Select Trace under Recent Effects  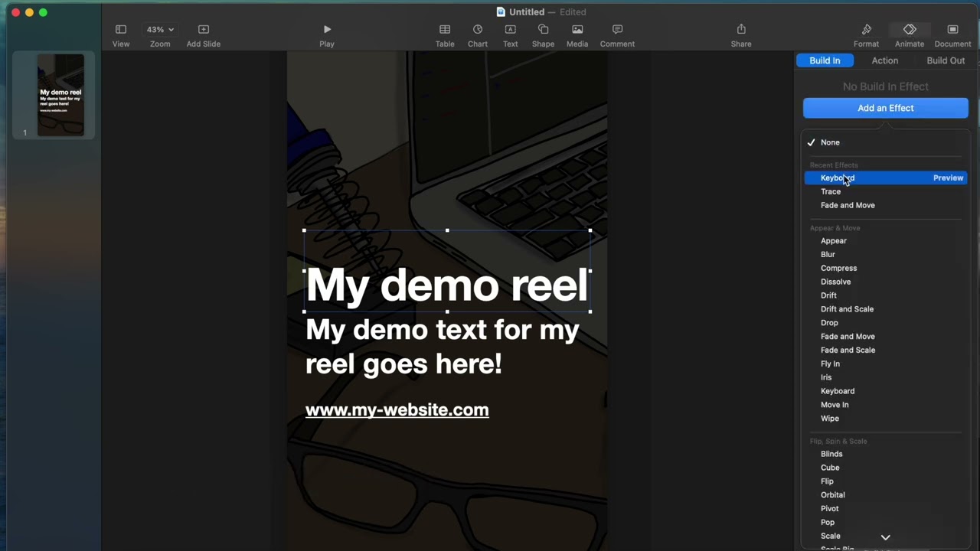click(x=831, y=191)
